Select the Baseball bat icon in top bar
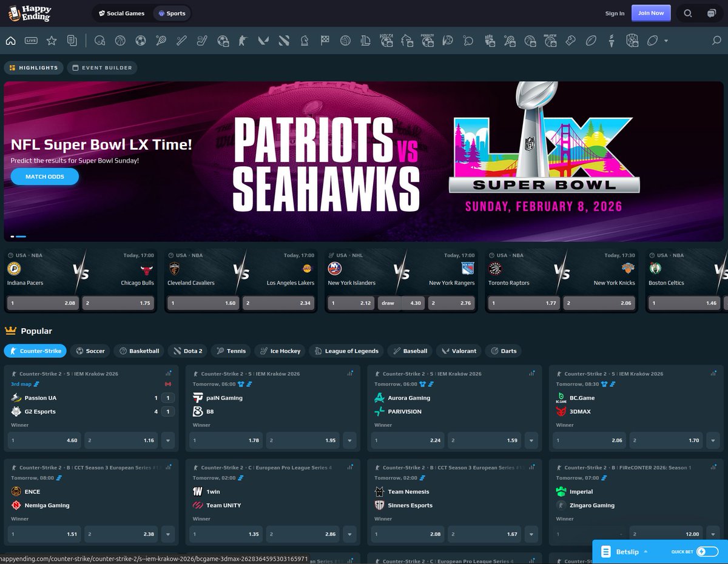 [x=181, y=41]
